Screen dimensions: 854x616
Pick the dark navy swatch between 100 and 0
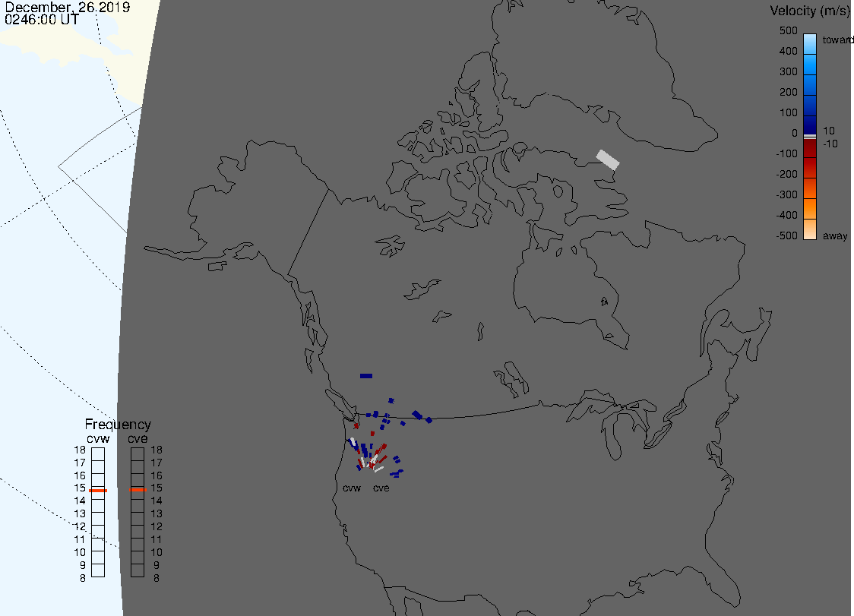coord(810,125)
